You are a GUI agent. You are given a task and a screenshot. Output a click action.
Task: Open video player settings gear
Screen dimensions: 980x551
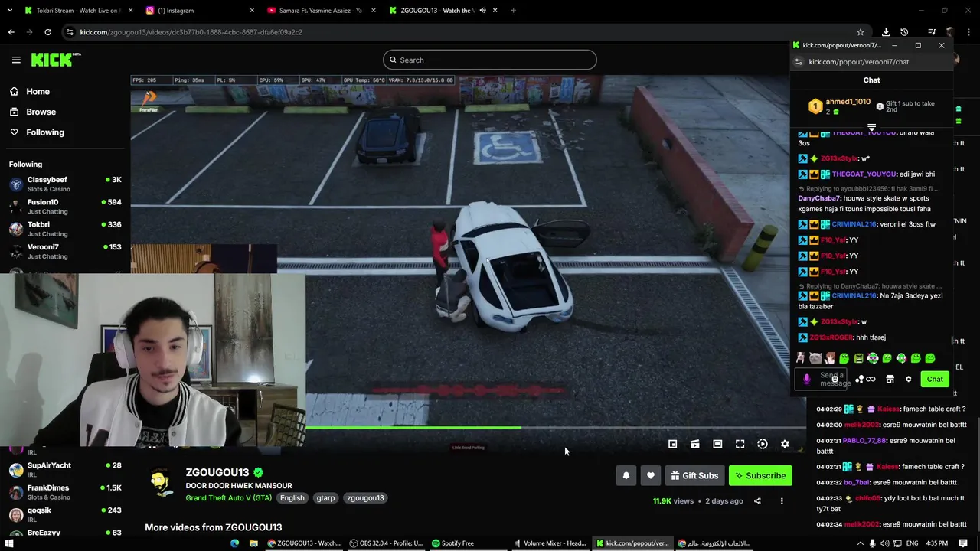[x=785, y=444]
